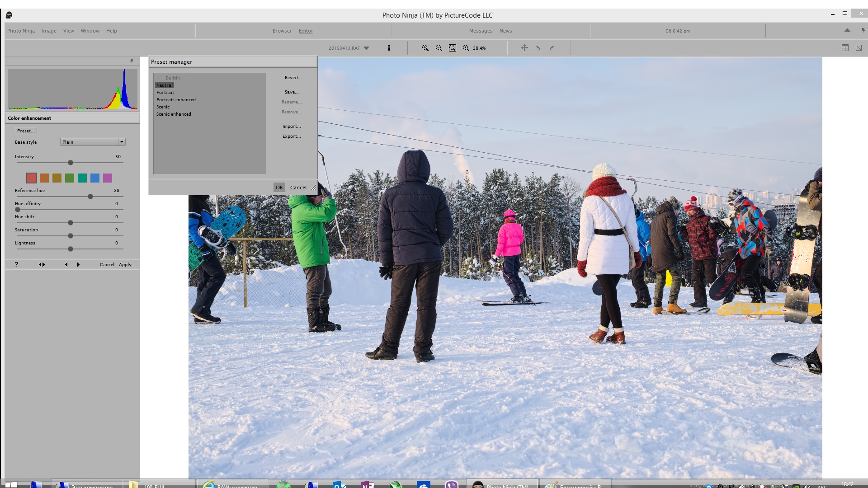Select the orange color swatch
The width and height of the screenshot is (868, 488).
pyautogui.click(x=44, y=178)
